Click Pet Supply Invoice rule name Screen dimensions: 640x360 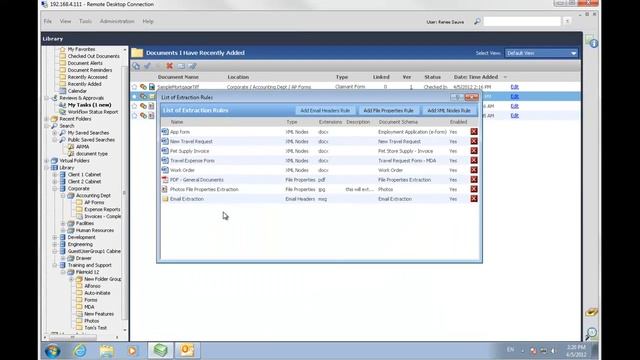[189, 151]
